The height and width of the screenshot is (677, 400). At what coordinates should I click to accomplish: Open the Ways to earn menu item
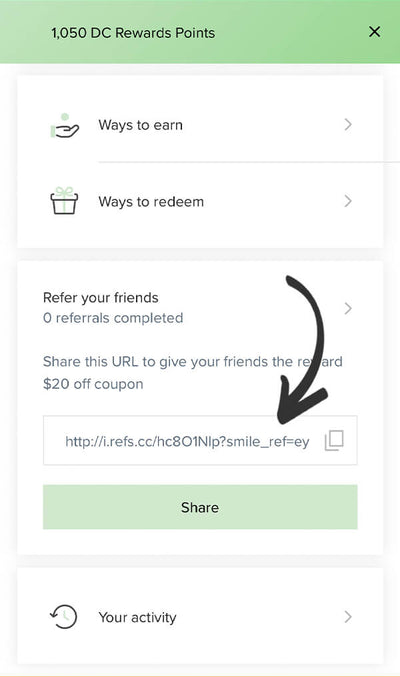(x=200, y=125)
